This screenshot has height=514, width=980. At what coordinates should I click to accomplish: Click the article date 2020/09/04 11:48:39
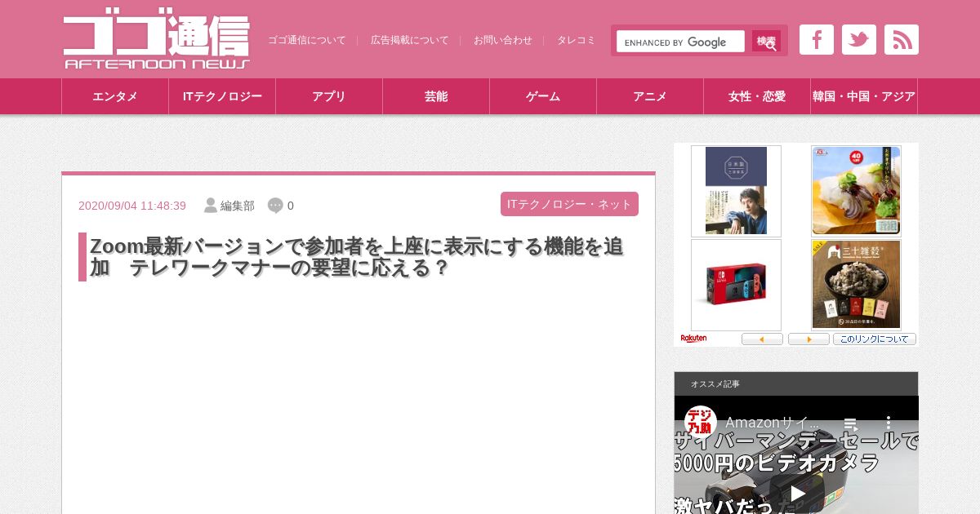[x=132, y=206]
